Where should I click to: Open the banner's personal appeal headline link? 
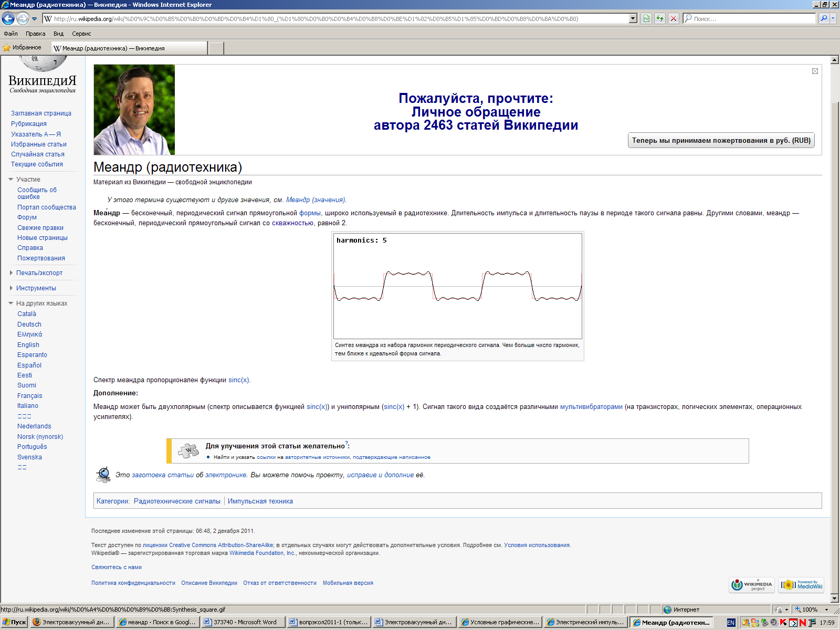click(x=476, y=112)
